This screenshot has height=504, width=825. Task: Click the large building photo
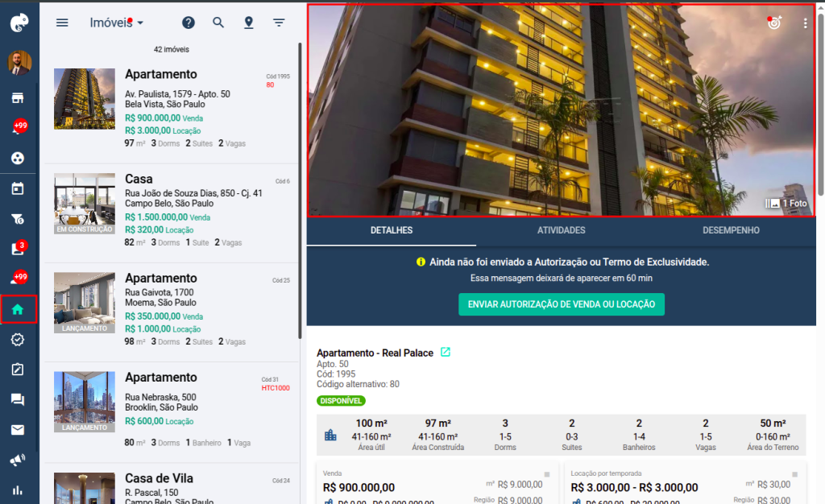pos(561,110)
